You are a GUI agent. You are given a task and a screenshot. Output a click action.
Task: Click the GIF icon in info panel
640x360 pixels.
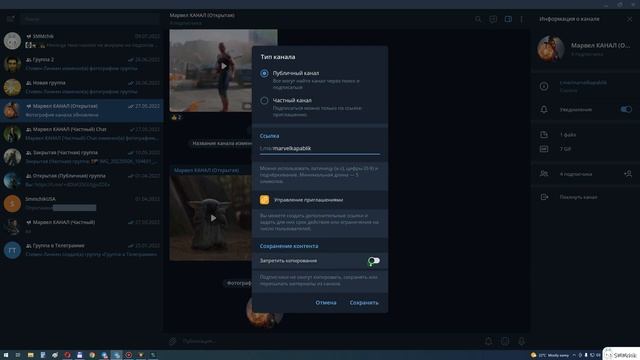click(x=544, y=149)
